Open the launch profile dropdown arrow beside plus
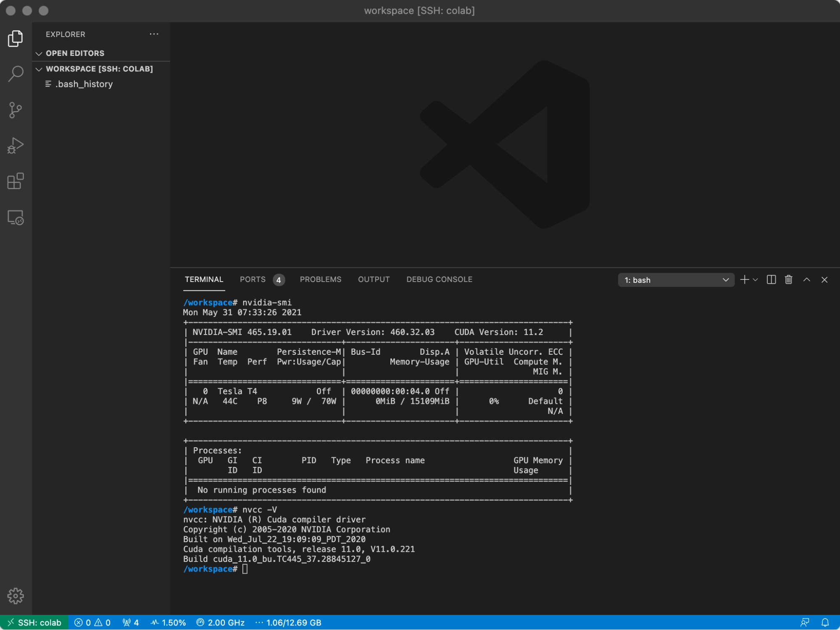Screen dimensions: 840x630 (755, 280)
